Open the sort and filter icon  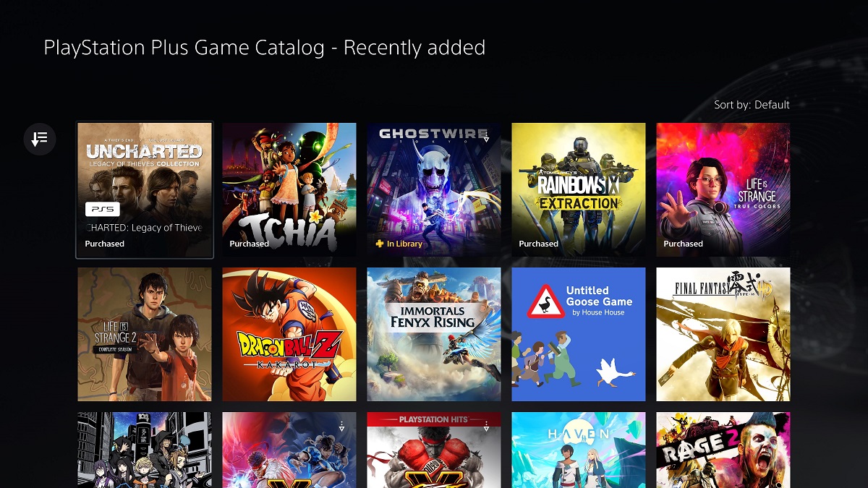(40, 138)
